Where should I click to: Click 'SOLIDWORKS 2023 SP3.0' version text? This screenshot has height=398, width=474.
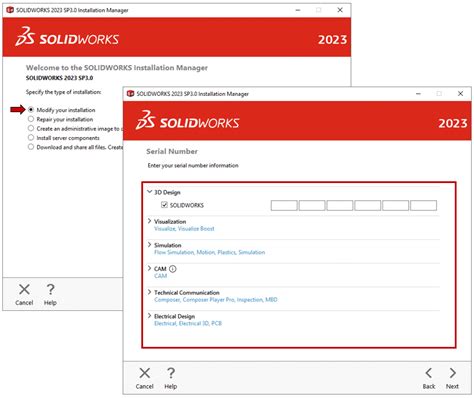point(59,78)
